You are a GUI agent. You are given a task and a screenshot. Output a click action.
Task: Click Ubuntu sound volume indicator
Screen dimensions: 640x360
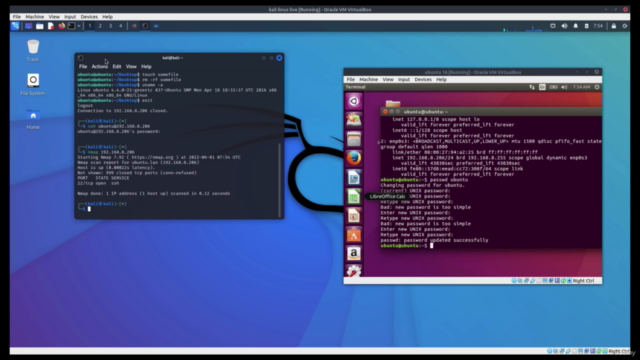pos(564,87)
